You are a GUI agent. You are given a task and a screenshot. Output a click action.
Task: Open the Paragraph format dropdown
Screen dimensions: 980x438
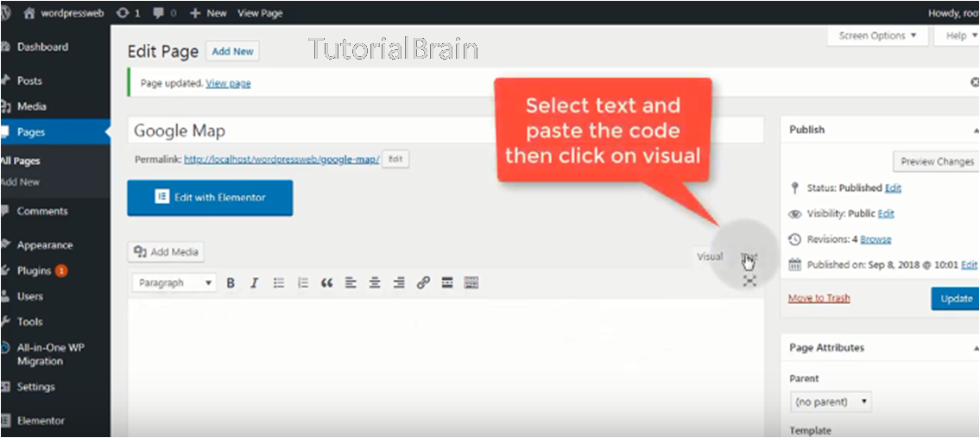tap(174, 282)
